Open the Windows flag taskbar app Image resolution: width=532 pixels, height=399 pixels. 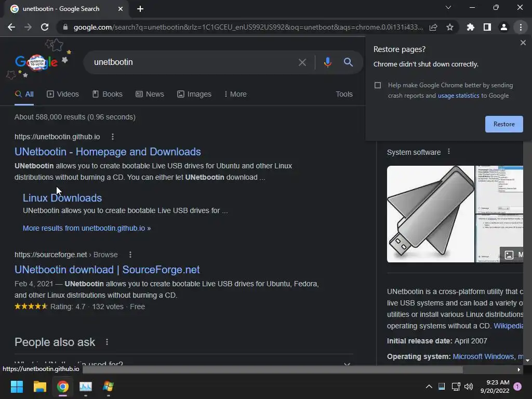tap(108, 387)
